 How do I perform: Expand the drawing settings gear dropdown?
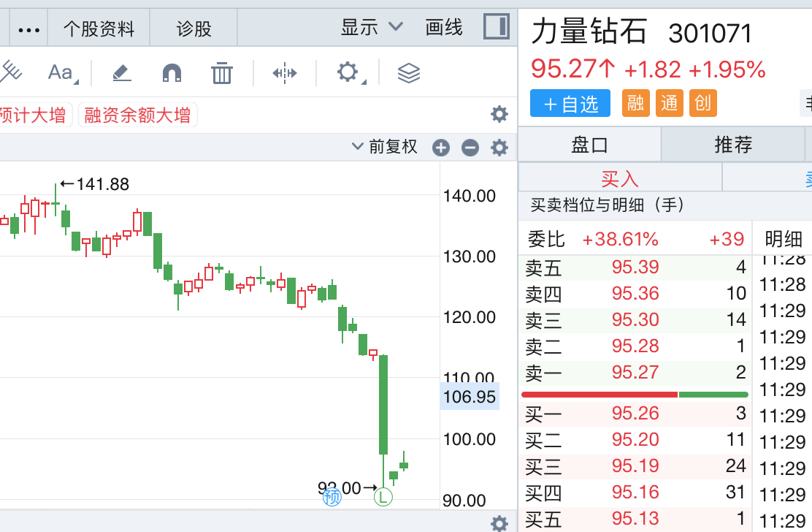[348, 72]
